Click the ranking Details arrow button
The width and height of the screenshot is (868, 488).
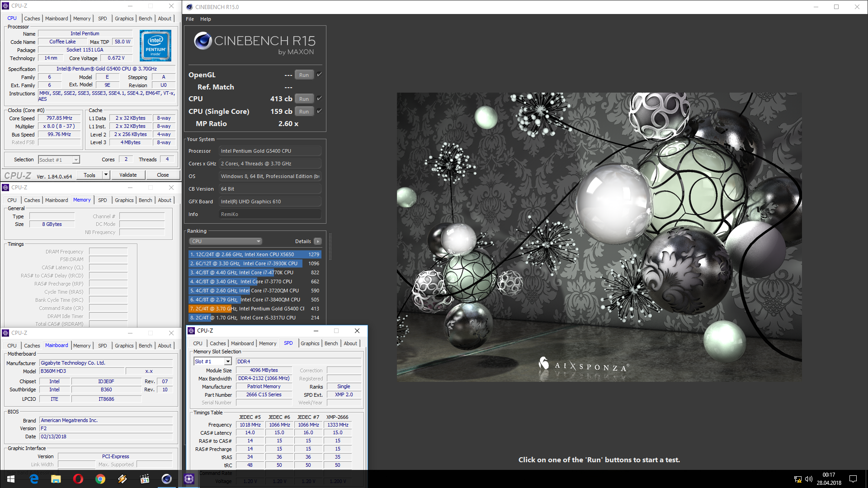pyautogui.click(x=318, y=241)
